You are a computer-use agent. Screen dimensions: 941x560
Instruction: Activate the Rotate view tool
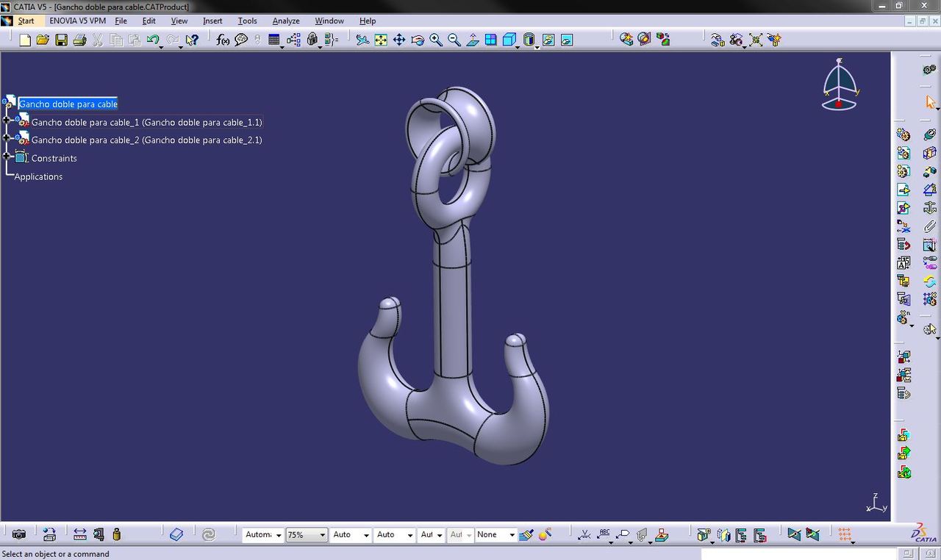(418, 40)
